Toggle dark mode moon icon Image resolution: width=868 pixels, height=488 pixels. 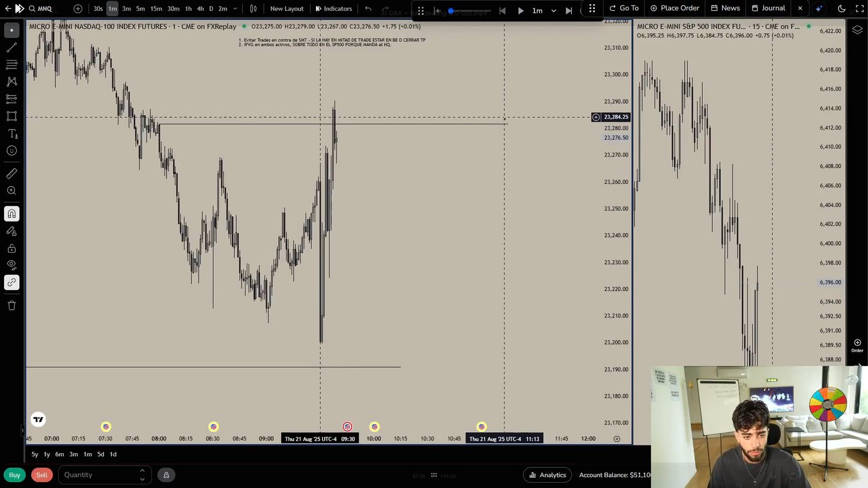842,9
